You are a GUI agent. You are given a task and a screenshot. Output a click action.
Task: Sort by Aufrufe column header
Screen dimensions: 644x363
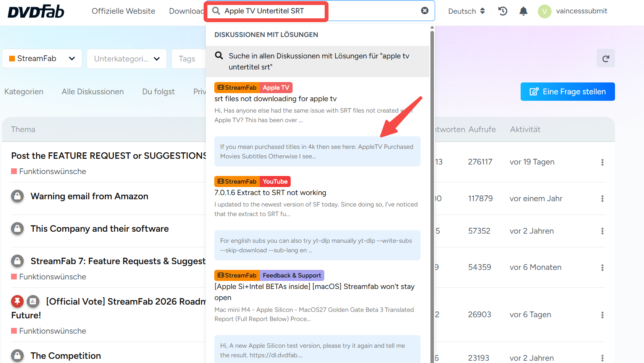tap(482, 129)
